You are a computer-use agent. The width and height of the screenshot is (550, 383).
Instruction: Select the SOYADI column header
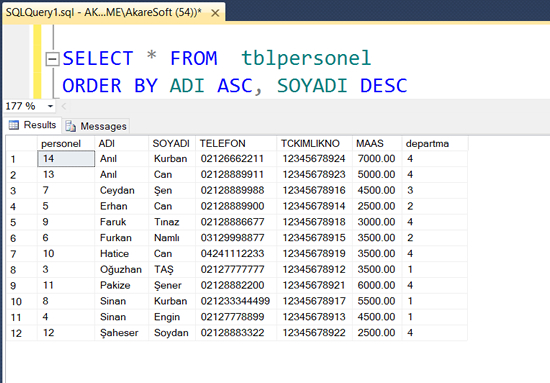click(x=172, y=143)
